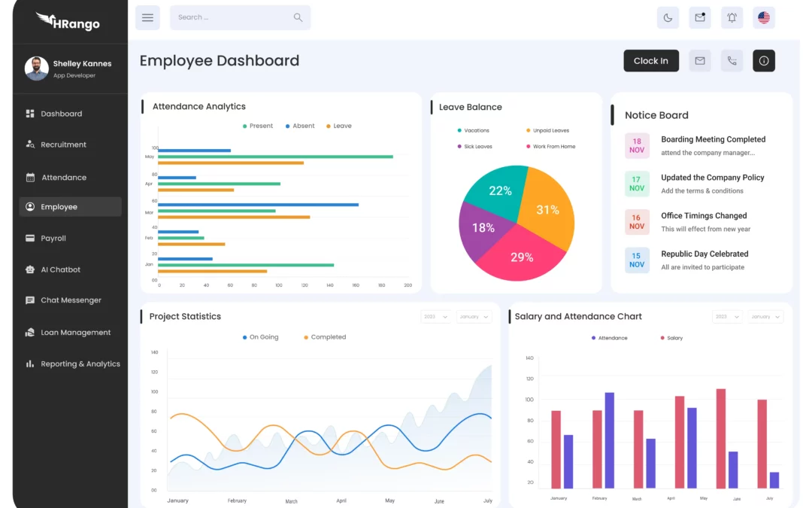Open the top bar mail inbox icon
Viewport: 812px width, 508px height.
[700, 17]
